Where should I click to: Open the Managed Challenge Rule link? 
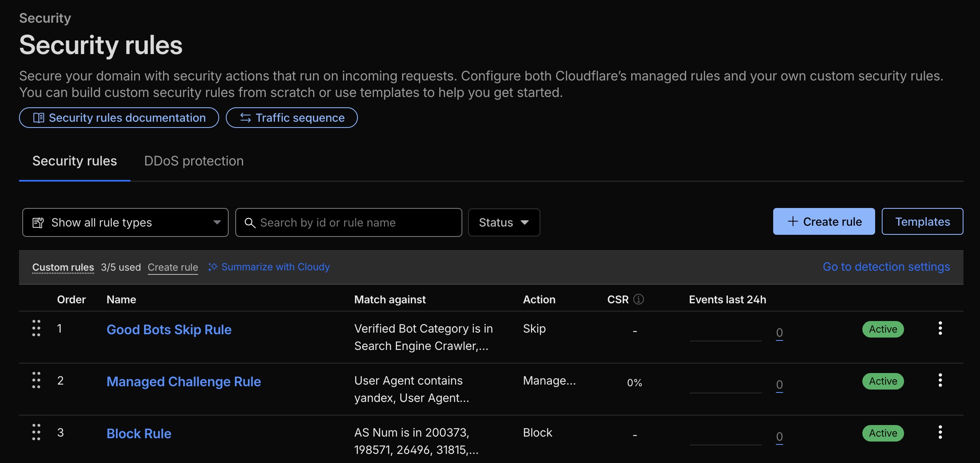tap(184, 381)
